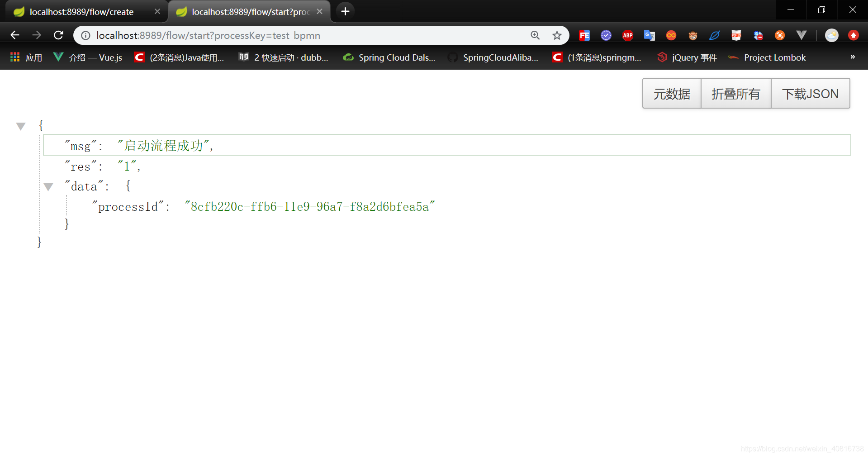Close the flow/create tab
The width and height of the screenshot is (868, 457).
pos(157,11)
